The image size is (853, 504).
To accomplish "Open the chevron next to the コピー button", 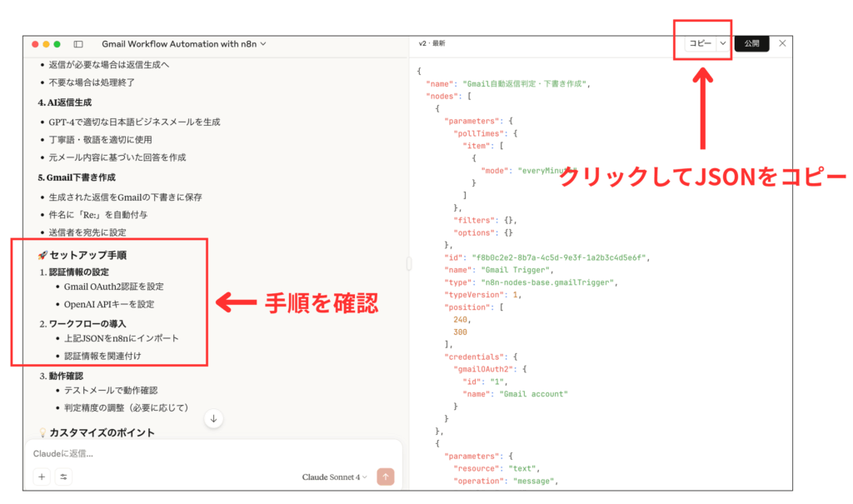I will coord(721,43).
